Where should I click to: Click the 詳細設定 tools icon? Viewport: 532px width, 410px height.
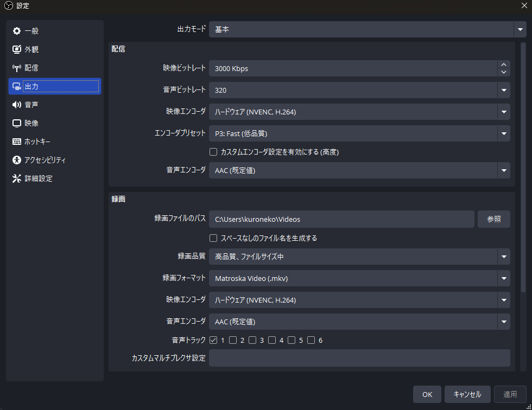coord(17,178)
